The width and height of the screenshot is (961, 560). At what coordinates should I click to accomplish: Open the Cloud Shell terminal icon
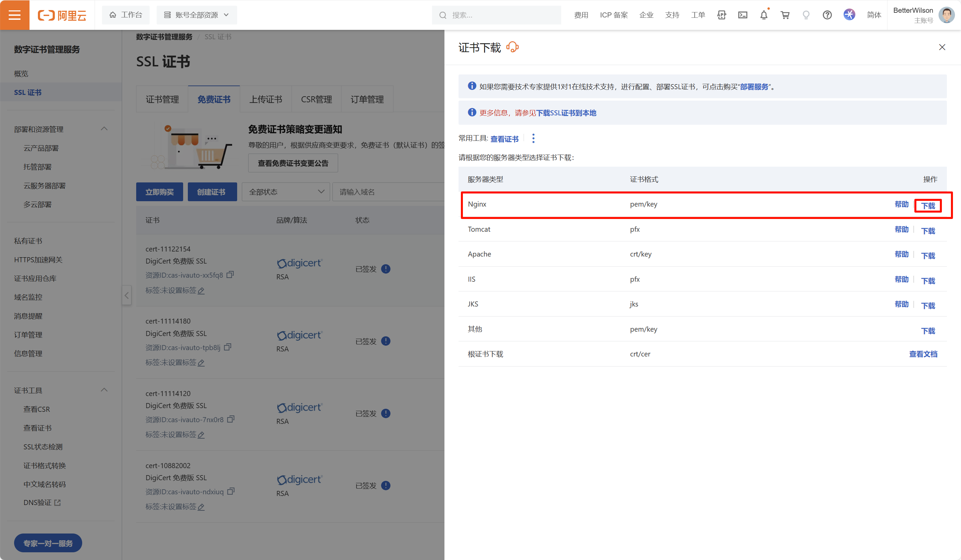(743, 15)
